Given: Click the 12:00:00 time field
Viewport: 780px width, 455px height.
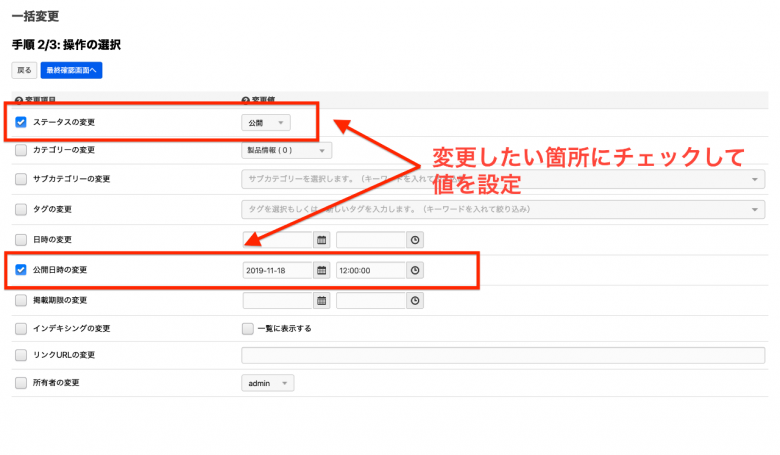Looking at the screenshot, I should tap(371, 271).
